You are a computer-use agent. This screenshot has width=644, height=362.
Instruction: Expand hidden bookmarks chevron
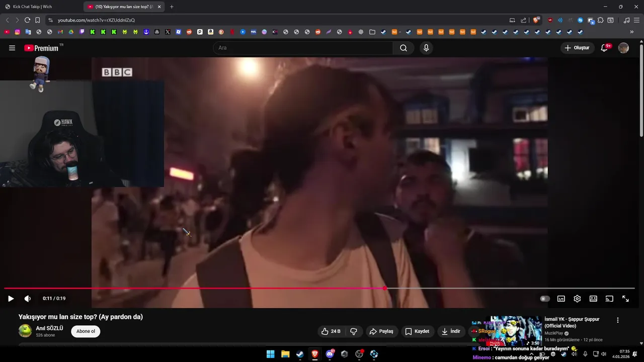click(631, 32)
